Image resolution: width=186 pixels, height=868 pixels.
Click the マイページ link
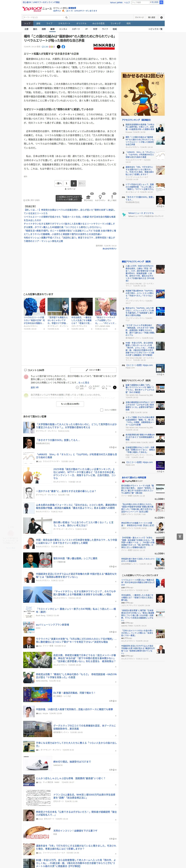click(139, 18)
